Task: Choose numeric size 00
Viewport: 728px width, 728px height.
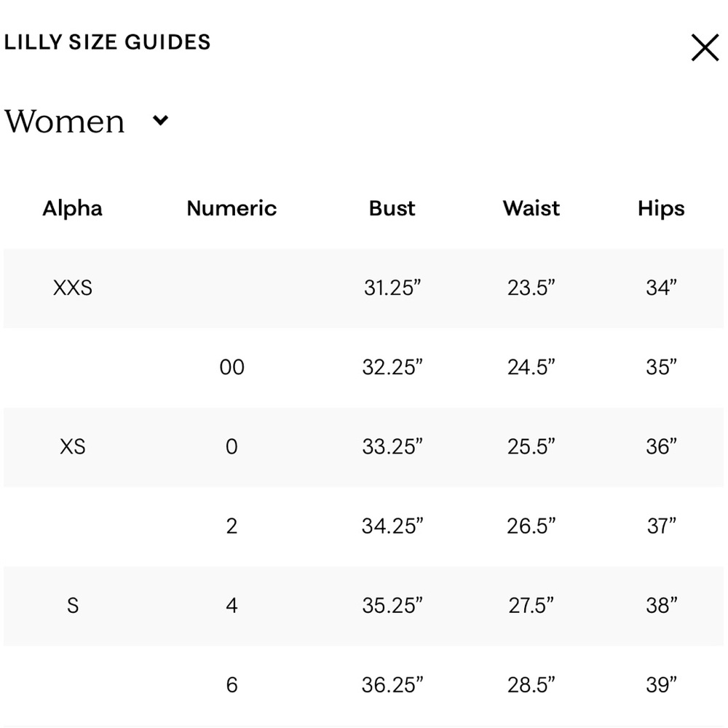Action: pos(232,367)
